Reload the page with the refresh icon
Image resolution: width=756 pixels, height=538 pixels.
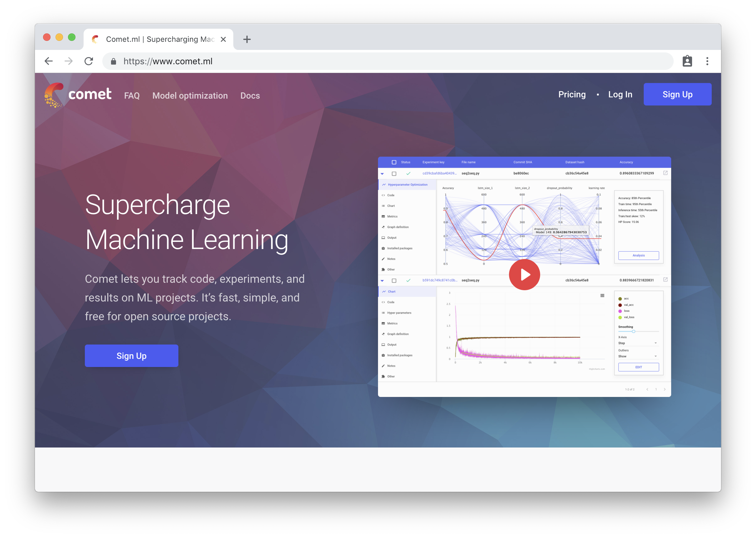(x=89, y=61)
